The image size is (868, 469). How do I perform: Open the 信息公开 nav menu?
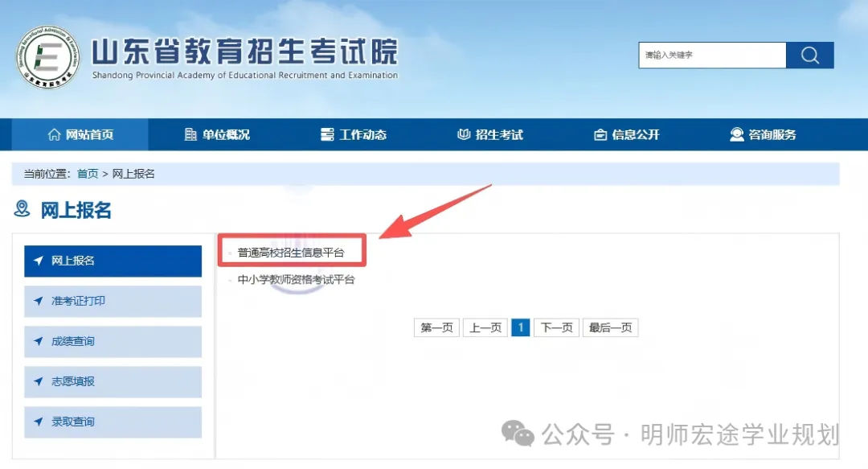point(627,134)
